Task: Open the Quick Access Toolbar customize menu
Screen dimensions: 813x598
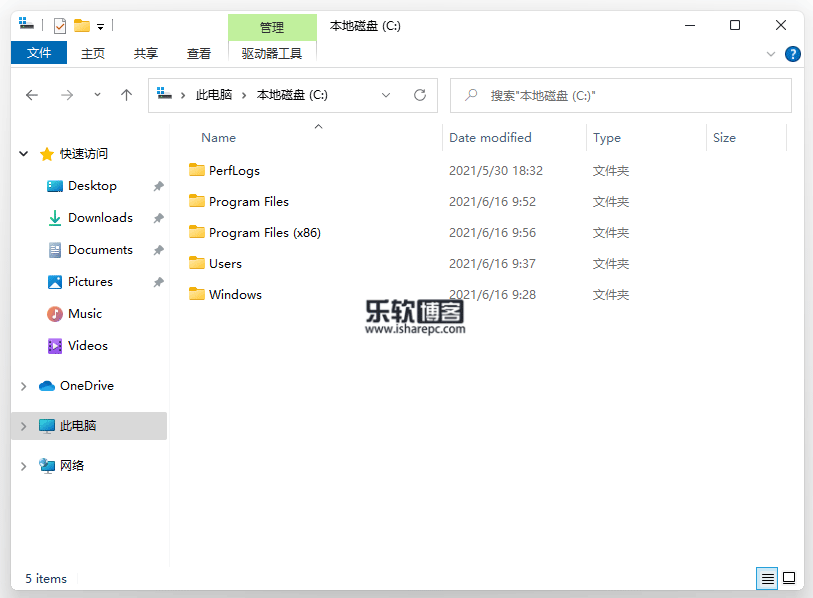Action: click(x=100, y=25)
